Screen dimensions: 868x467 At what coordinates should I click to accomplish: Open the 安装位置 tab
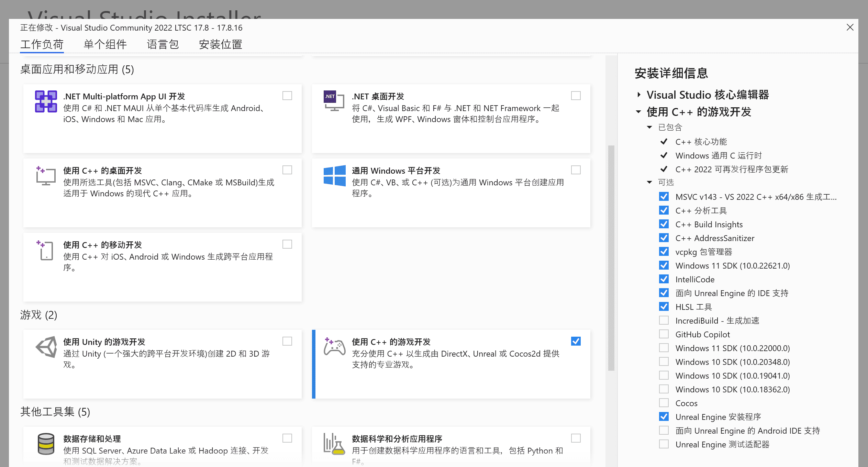pos(221,44)
